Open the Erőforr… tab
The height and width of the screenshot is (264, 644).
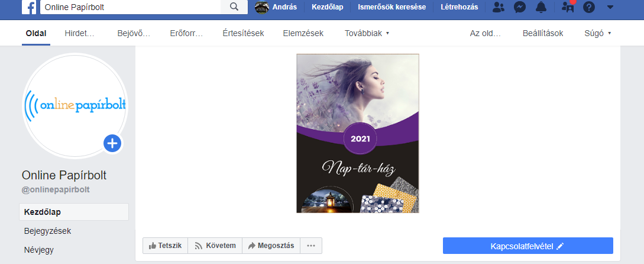click(x=186, y=33)
